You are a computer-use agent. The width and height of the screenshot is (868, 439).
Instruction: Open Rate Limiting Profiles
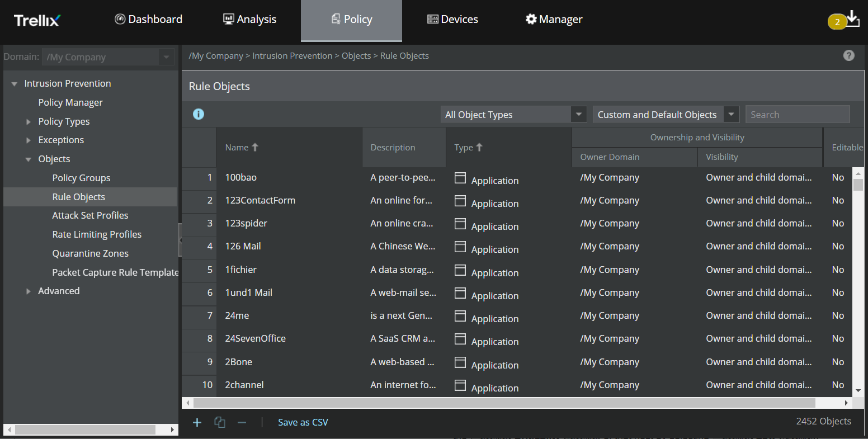click(x=97, y=234)
